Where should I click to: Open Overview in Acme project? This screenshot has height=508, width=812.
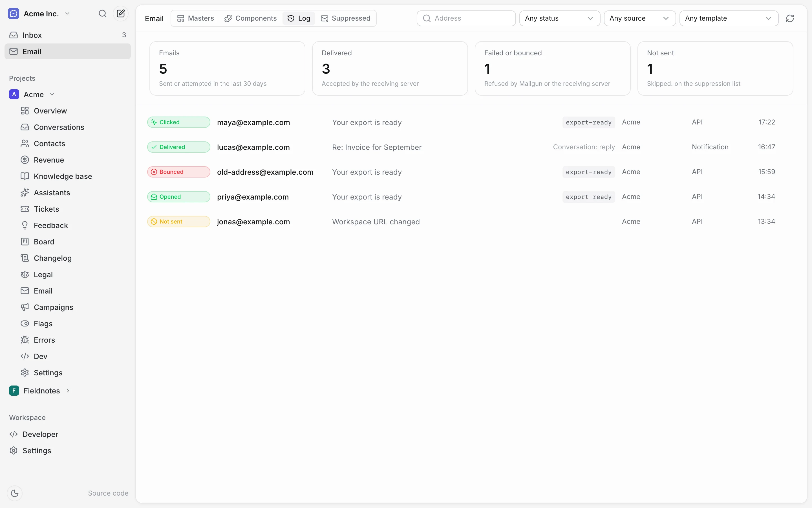tap(74, 111)
